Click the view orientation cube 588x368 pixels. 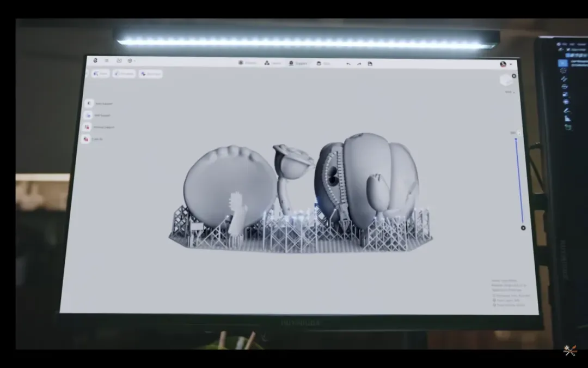506,80
